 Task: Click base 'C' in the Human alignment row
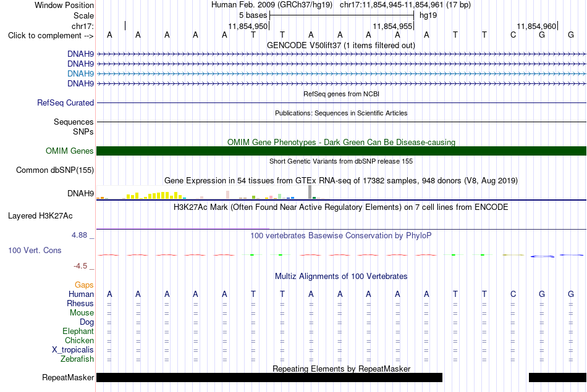coord(513,294)
